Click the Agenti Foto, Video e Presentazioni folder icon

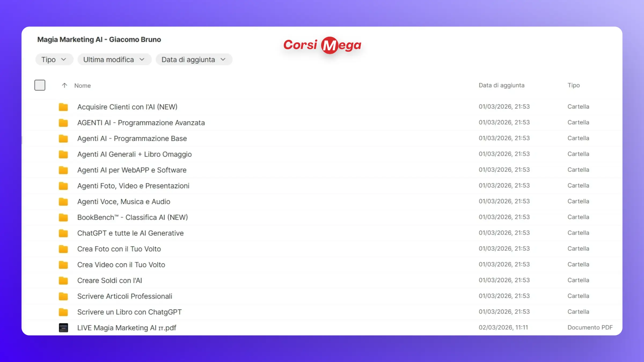(63, 186)
